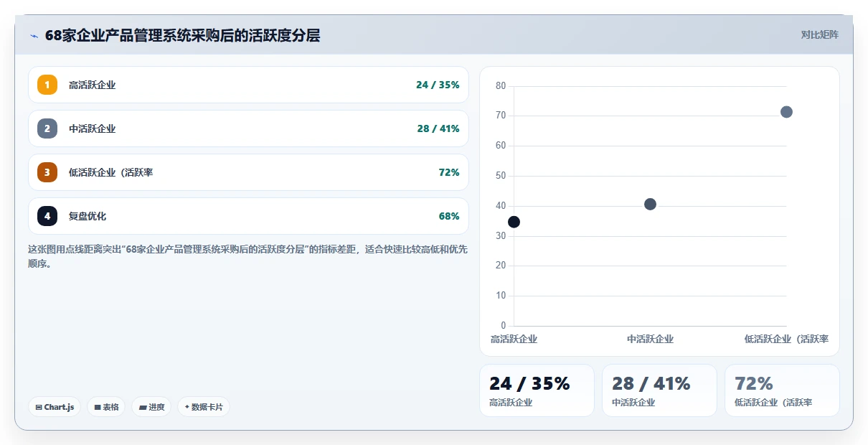
Task: Click the Chart.js tag
Action: coord(55,407)
